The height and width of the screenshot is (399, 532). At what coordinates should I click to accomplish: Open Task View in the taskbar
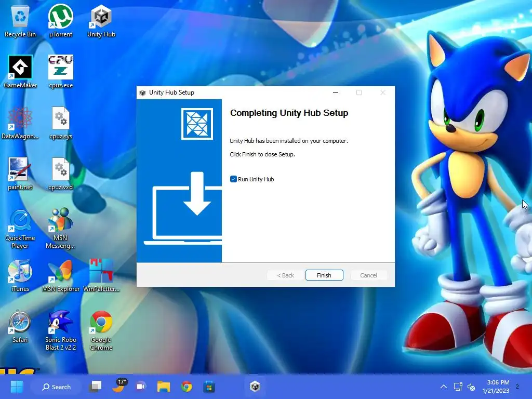[x=96, y=387]
